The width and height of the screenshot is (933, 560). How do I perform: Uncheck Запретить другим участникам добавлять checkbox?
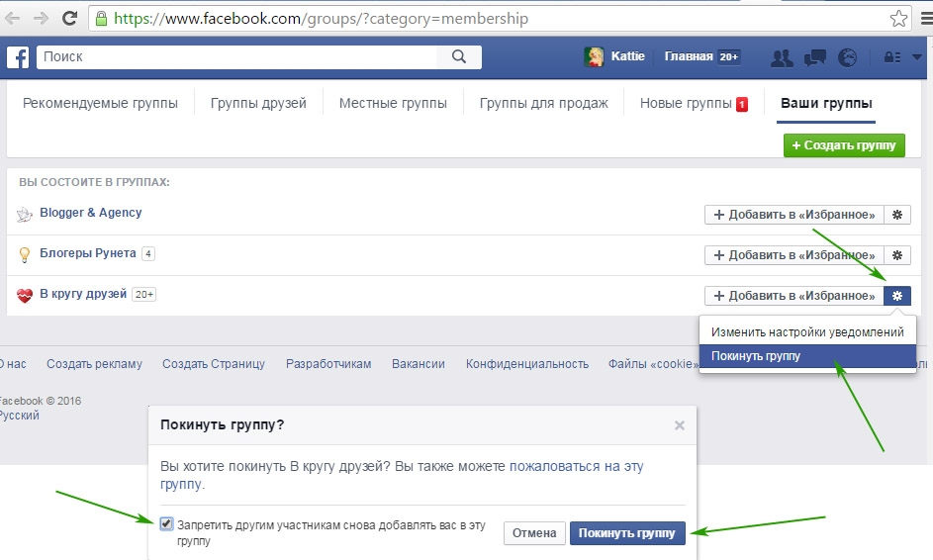[x=166, y=524]
